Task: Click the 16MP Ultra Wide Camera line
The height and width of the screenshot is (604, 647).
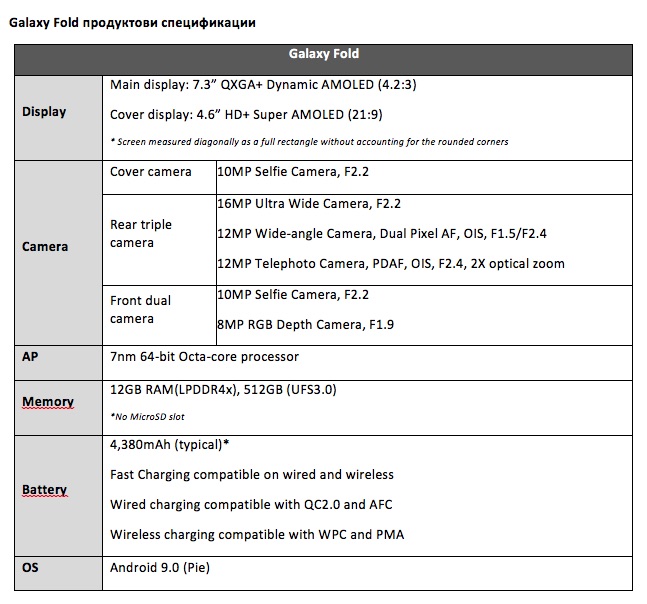Action: (x=309, y=204)
